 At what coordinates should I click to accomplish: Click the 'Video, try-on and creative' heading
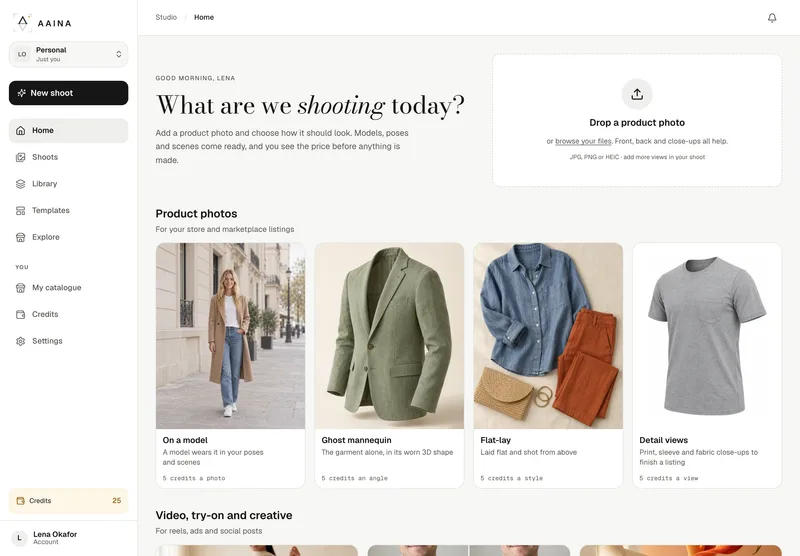[224, 515]
